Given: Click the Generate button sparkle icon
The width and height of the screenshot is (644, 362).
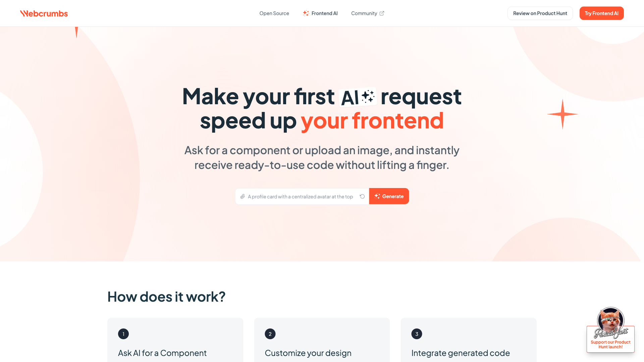Looking at the screenshot, I should (x=377, y=196).
